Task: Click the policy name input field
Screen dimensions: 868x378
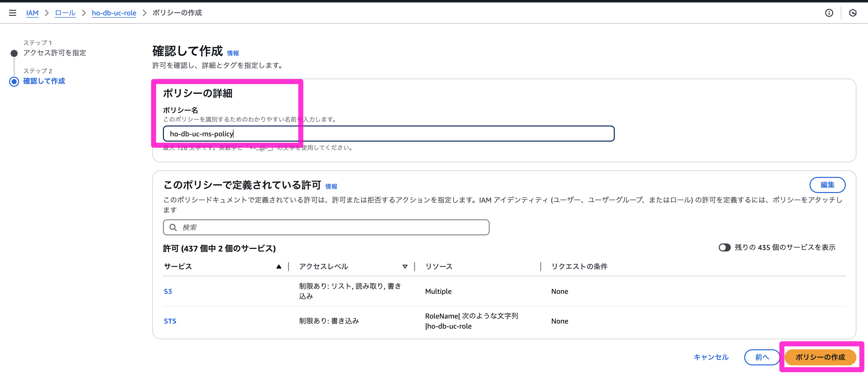Action: click(x=388, y=134)
